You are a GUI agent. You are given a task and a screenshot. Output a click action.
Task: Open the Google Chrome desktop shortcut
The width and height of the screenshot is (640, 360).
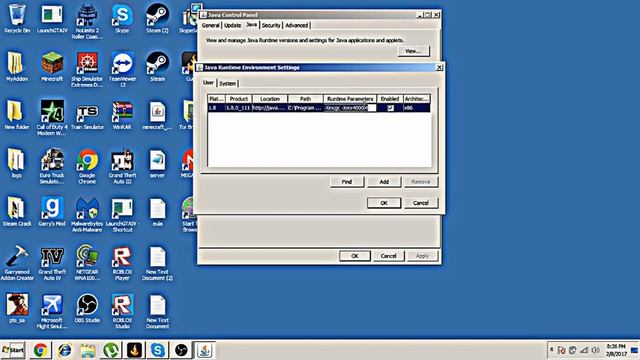(87, 166)
